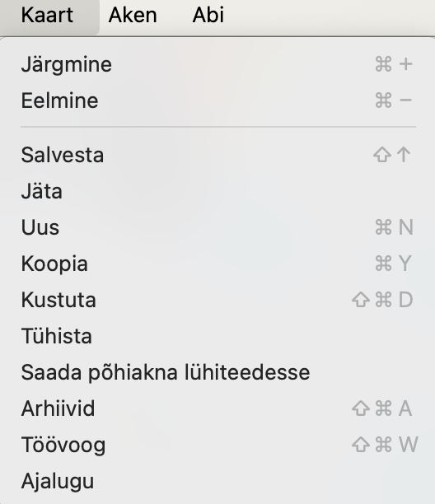Choose Saada põhiakna lühiteedesse
The width and height of the screenshot is (435, 504).
(217, 372)
